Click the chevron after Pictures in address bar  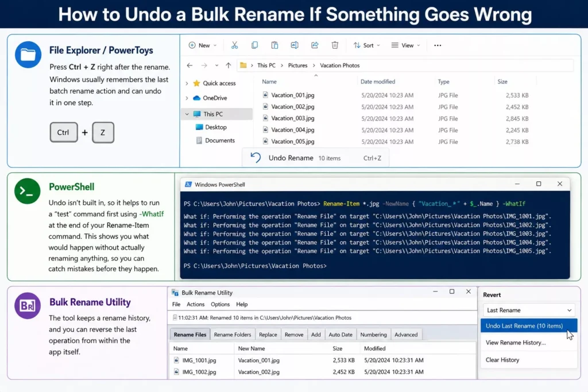(314, 65)
